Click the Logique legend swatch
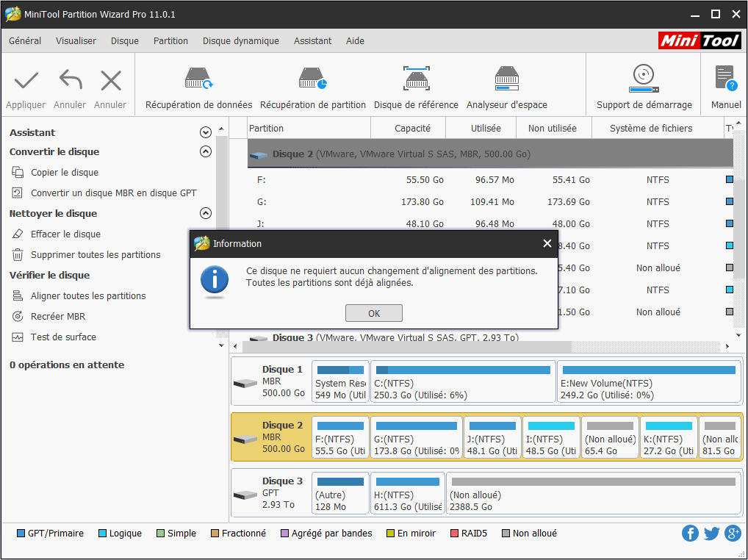The width and height of the screenshot is (748, 560). [102, 534]
